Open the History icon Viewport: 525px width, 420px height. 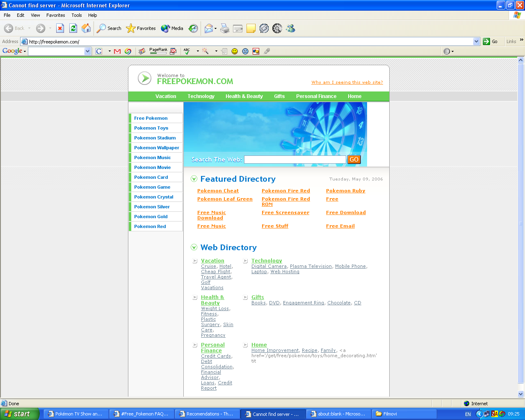193,28
